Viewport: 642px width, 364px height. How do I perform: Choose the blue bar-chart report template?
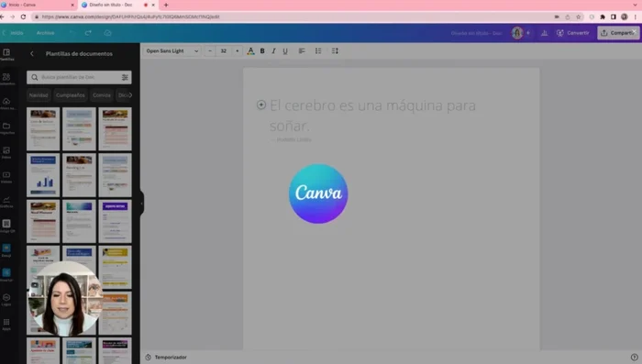pyautogui.click(x=43, y=175)
